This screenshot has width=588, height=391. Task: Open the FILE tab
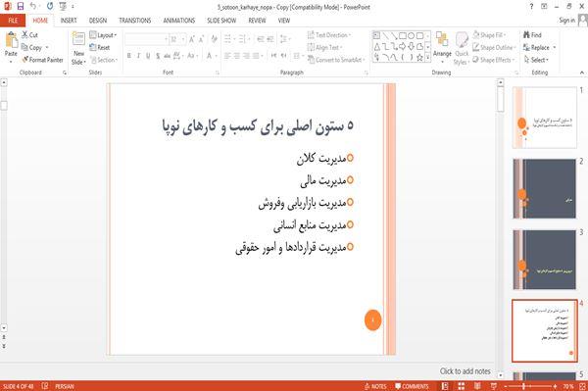point(13,21)
